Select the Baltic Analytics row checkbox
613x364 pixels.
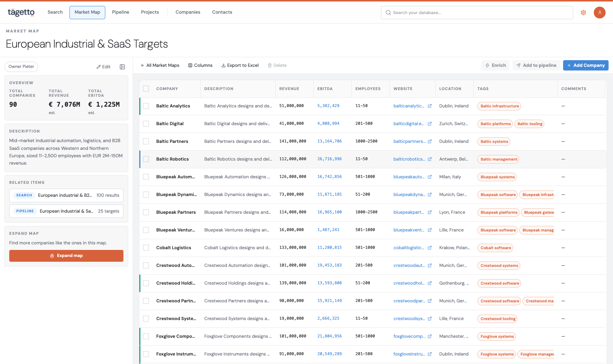tap(146, 106)
